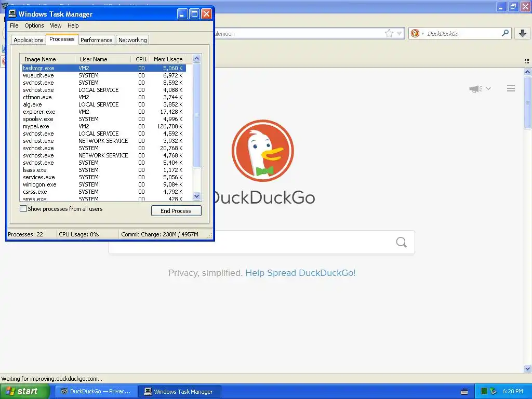The height and width of the screenshot is (399, 532).
Task: Minimize the Task Manager window
Action: point(182,14)
